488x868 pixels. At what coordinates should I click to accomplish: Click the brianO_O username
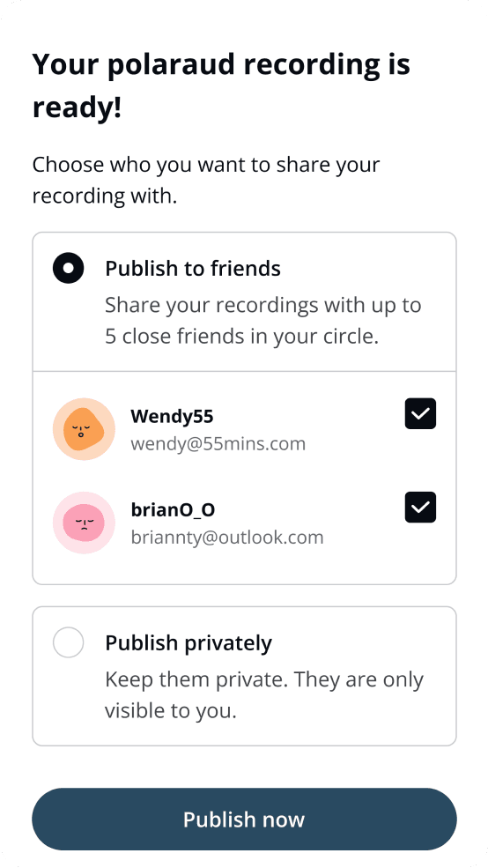point(173,510)
